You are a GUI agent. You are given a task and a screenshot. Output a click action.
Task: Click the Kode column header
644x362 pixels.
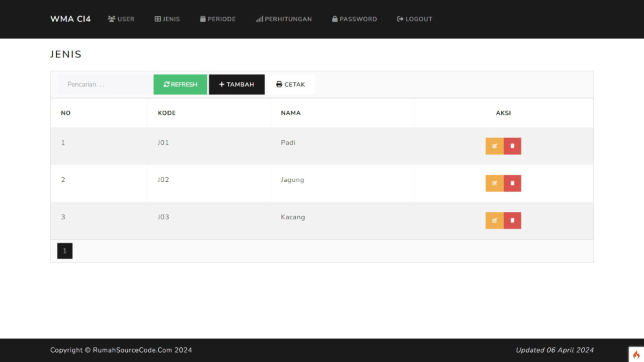[x=167, y=113]
